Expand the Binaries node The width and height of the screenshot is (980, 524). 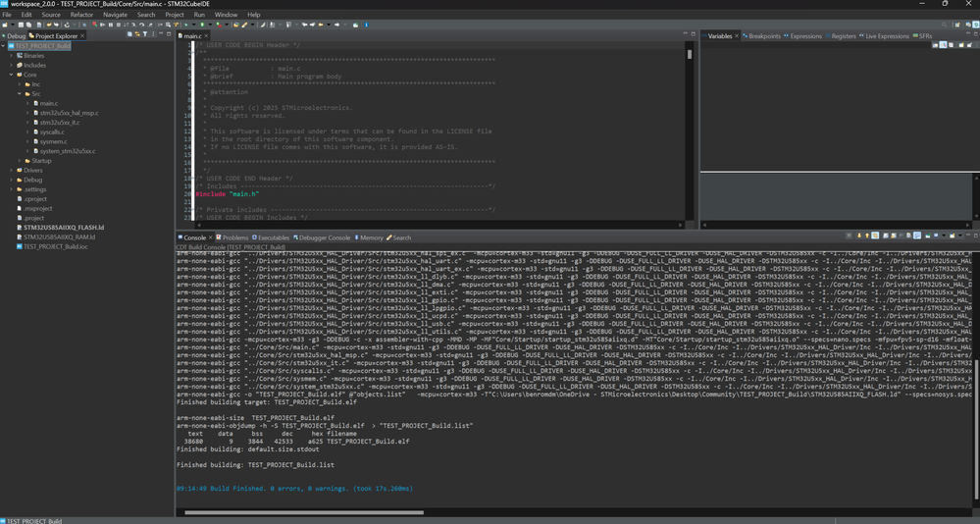tap(12, 56)
